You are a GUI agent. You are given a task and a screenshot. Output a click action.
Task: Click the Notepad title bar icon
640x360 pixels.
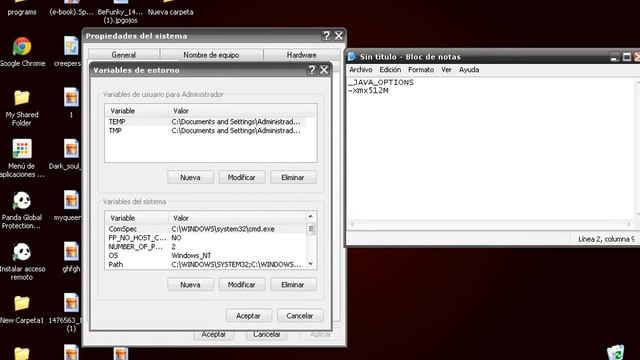pos(352,57)
